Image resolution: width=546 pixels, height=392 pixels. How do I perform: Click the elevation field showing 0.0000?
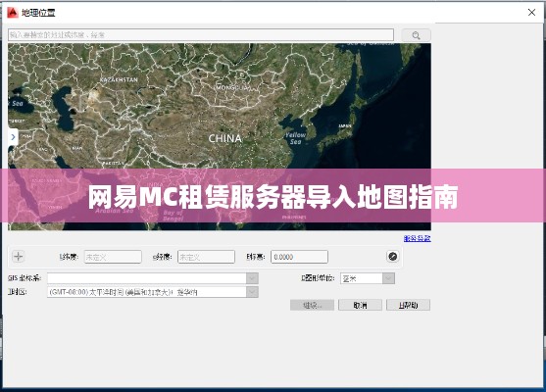[x=299, y=257]
